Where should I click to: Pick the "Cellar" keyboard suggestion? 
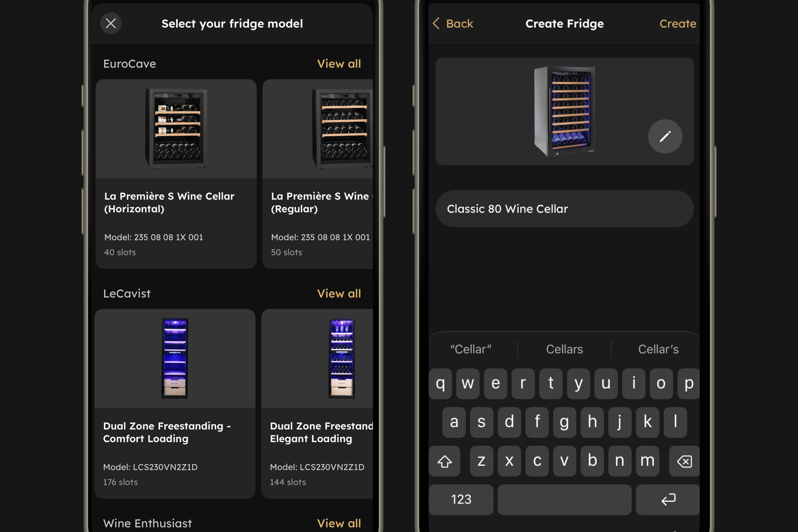[x=471, y=349]
